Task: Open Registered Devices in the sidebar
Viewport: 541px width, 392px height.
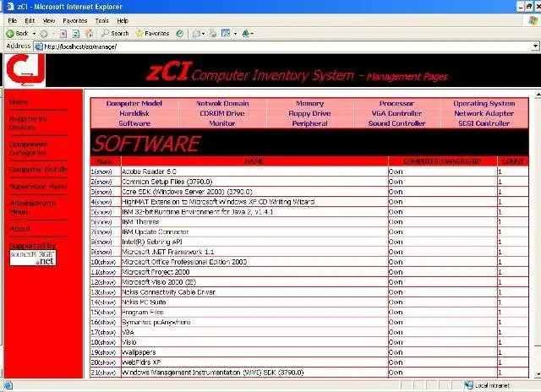Action: (x=28, y=123)
